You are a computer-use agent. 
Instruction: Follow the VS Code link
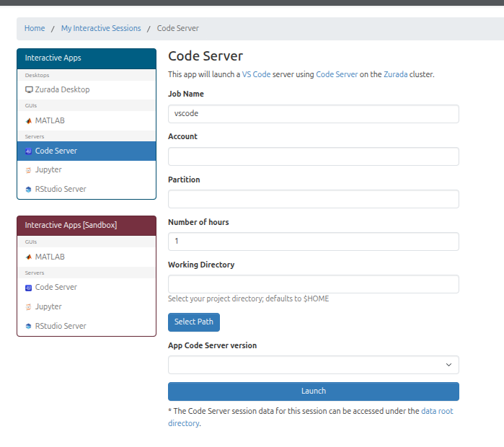click(x=256, y=74)
